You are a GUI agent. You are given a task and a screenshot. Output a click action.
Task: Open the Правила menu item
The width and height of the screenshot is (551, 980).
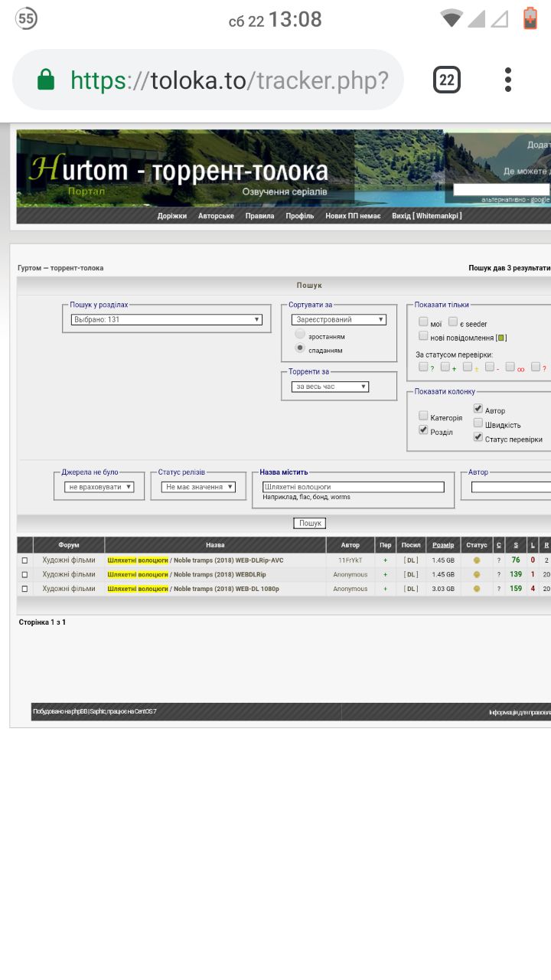pyautogui.click(x=259, y=216)
